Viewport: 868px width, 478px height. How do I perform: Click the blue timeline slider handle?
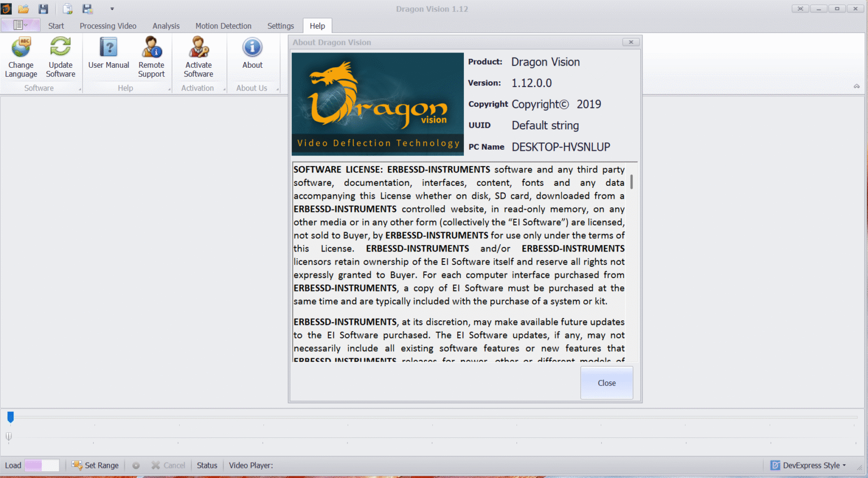pyautogui.click(x=10, y=417)
